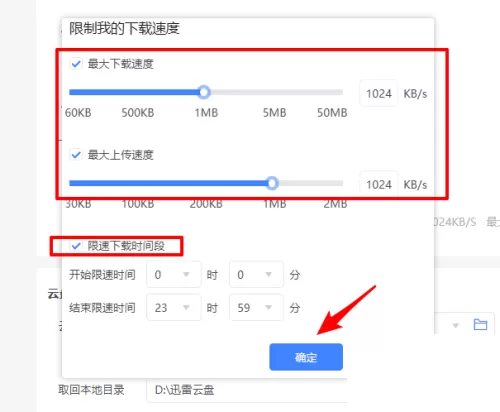Set download slider to the 5MB mark
The width and height of the screenshot is (500, 412).
coord(274,92)
